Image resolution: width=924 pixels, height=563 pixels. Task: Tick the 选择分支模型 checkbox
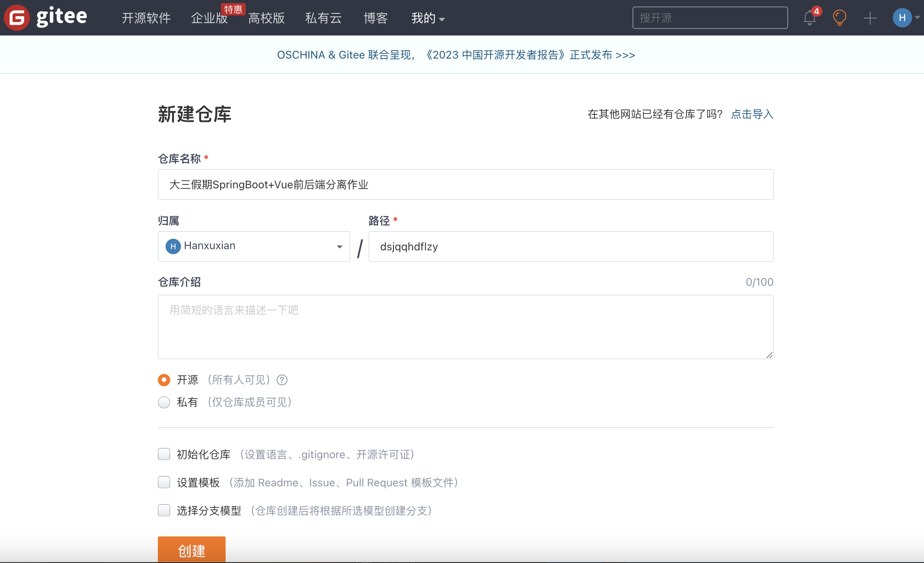pyautogui.click(x=164, y=511)
